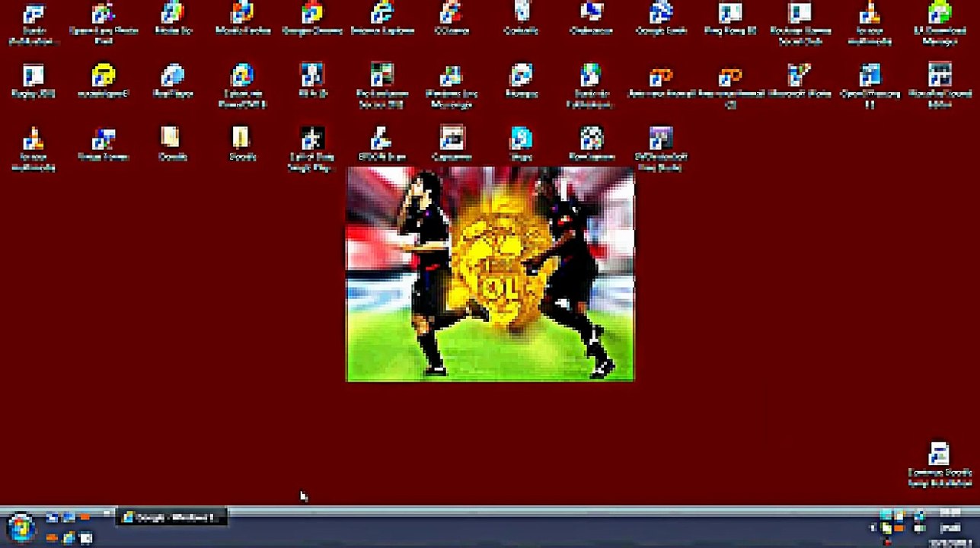
Task: Select the Easy Photo Print shortcut
Action: [x=104, y=24]
